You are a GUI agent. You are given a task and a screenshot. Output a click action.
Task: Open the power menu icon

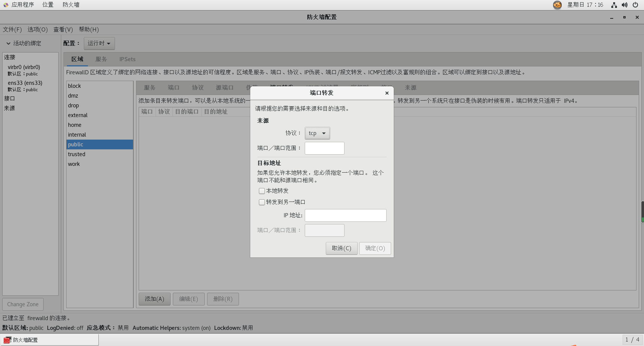click(x=635, y=5)
